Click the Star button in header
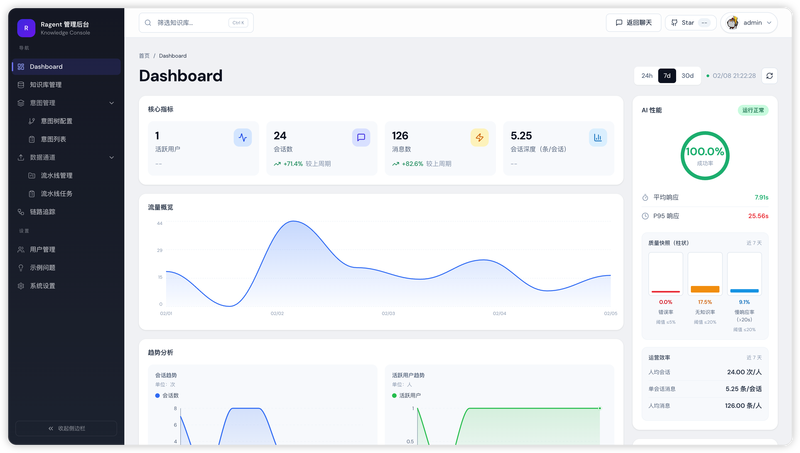This screenshot has width=800, height=453. [x=690, y=22]
